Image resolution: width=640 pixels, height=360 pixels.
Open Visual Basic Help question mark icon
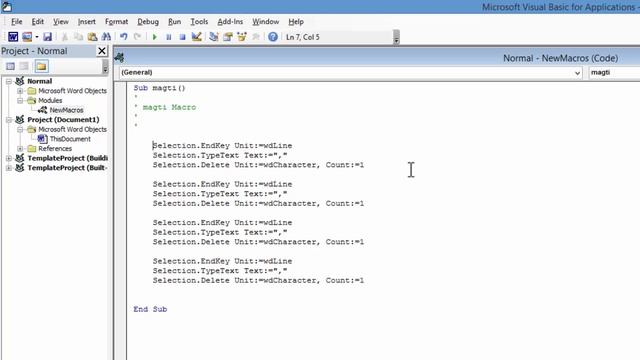click(x=273, y=37)
